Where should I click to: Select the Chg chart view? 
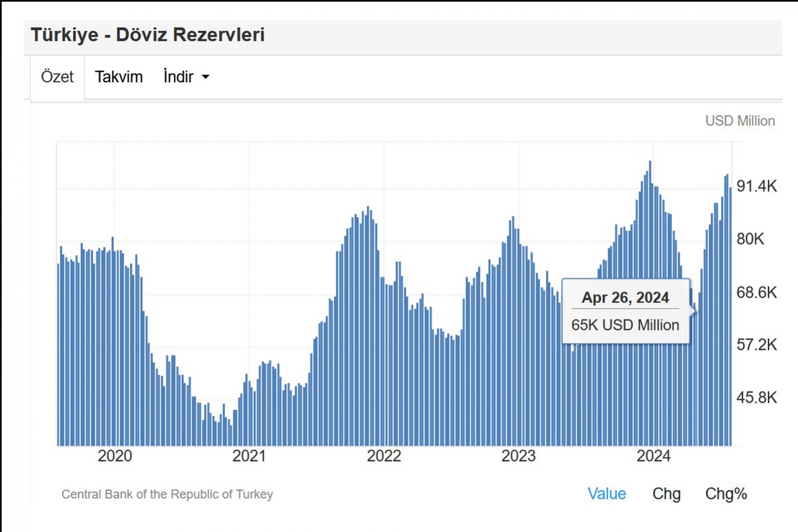click(x=666, y=494)
